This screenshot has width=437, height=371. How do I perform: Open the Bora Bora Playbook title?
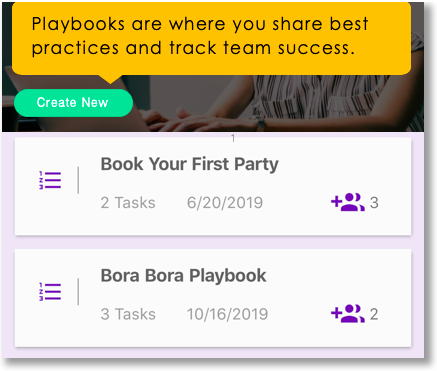coord(183,276)
